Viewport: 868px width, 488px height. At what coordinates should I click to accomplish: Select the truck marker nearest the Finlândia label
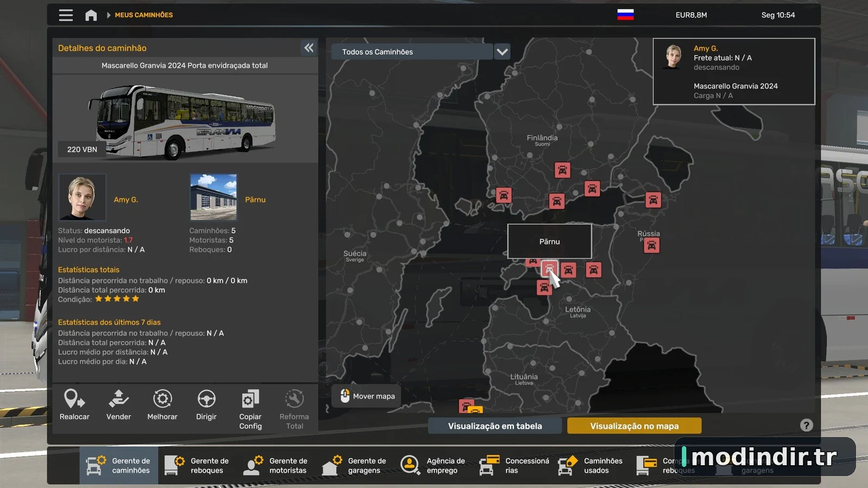pyautogui.click(x=563, y=170)
